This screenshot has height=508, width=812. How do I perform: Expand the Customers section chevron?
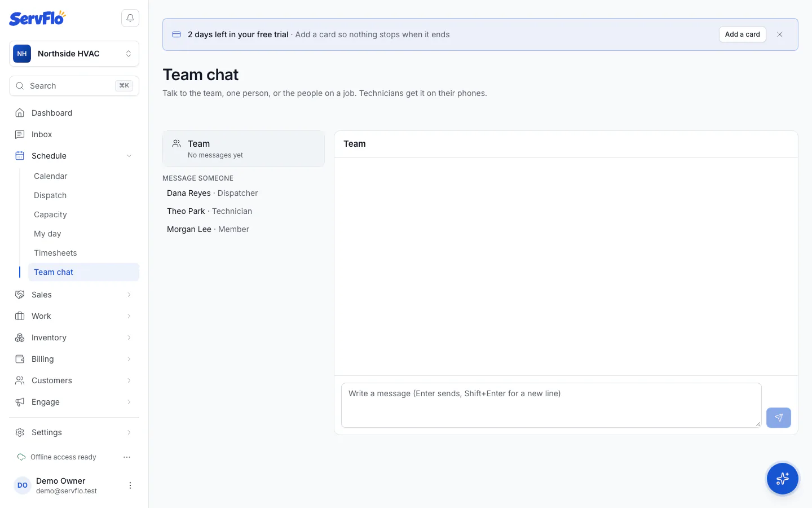(129, 380)
